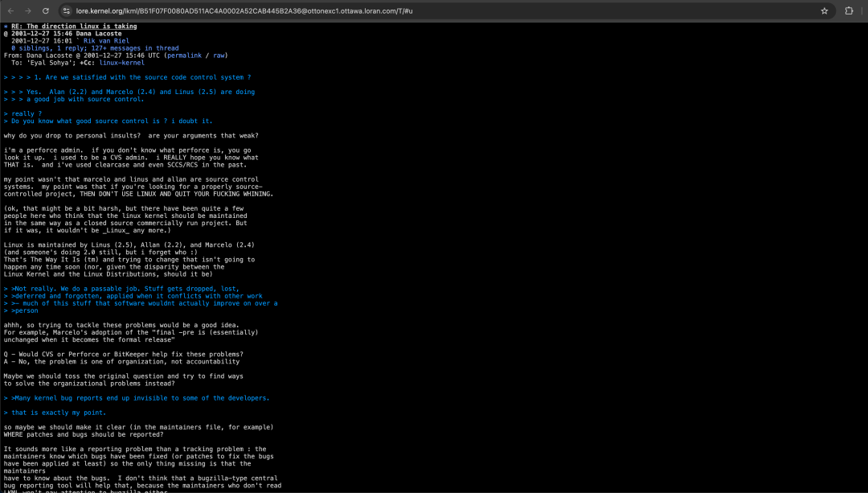Screen dimensions: 868x493
Task: Click the line 'why do you drop to personal insults?'
Action: click(x=131, y=136)
